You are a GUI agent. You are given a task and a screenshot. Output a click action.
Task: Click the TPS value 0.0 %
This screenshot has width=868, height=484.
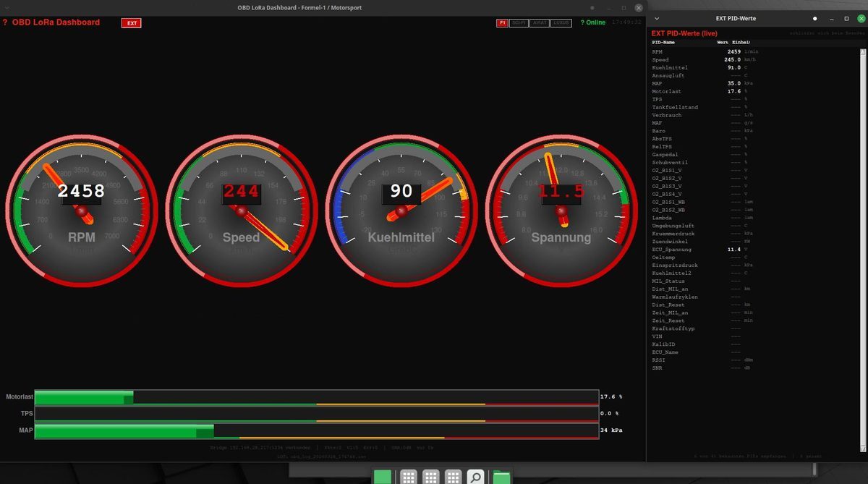coord(609,414)
